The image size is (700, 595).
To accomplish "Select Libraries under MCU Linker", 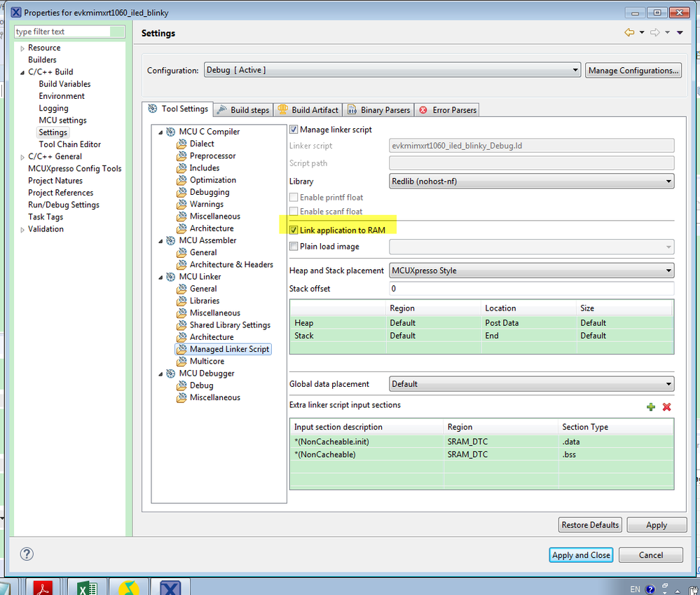I will [205, 301].
